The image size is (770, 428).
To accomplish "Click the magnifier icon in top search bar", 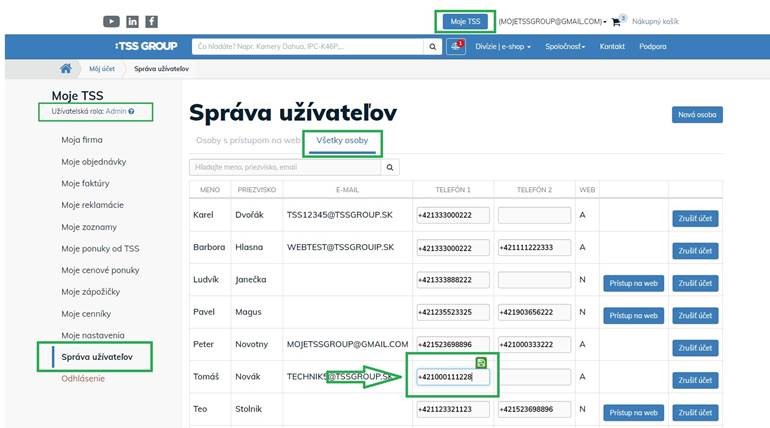I will pos(433,46).
